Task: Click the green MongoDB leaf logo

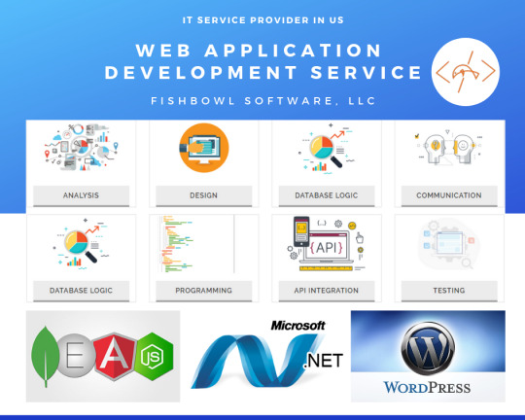Action: (45, 357)
